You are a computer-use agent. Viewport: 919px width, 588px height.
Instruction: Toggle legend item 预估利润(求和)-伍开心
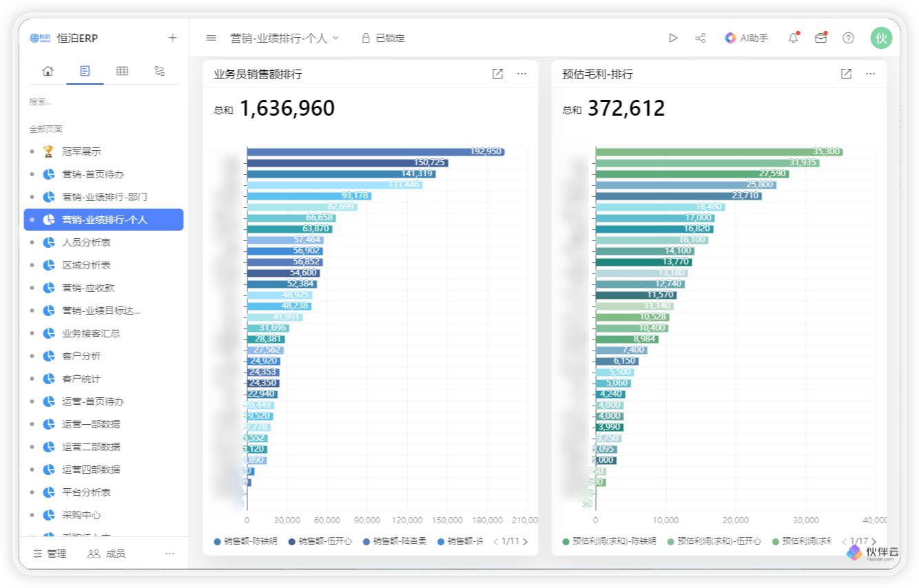(x=714, y=541)
